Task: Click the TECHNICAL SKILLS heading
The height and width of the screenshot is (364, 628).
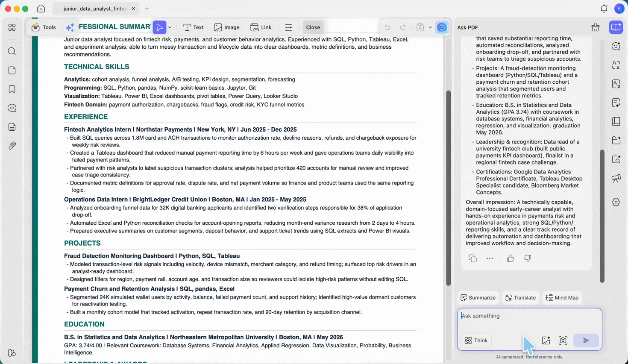Action: [97, 67]
